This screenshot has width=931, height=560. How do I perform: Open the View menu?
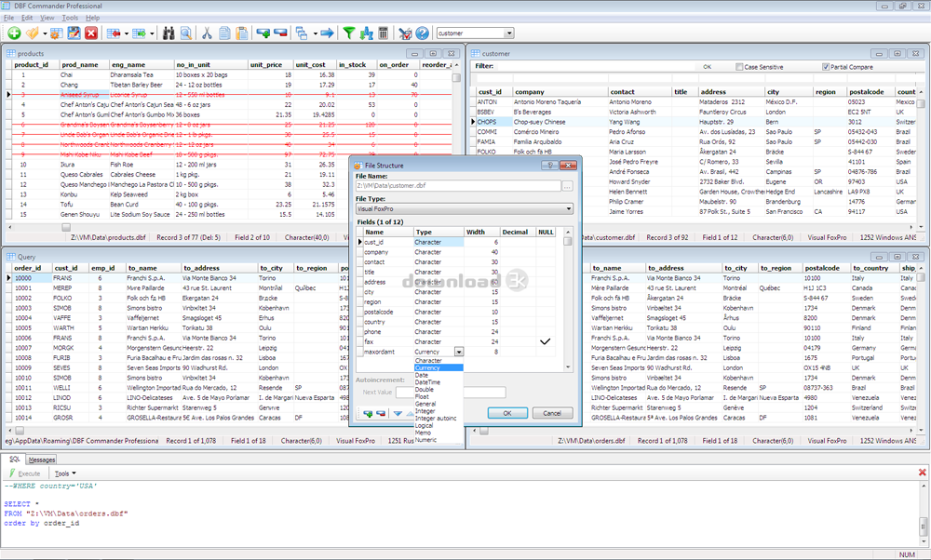[x=47, y=18]
